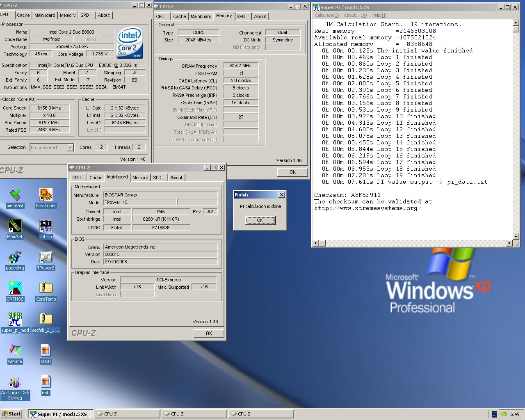Click the Intel Core 2 Duo E8600 name field
Image resolution: width=525 pixels, height=420 pixels.
(71, 32)
